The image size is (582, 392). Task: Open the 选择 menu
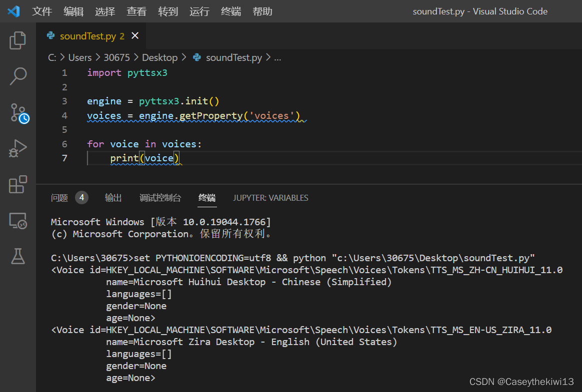(105, 11)
